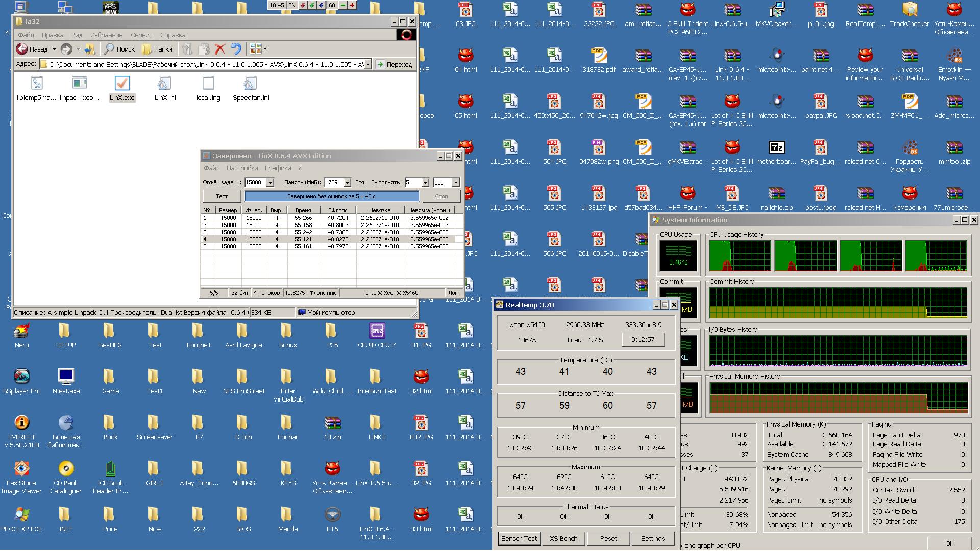
Task: Click the Тест button in LinX
Action: [x=222, y=196]
